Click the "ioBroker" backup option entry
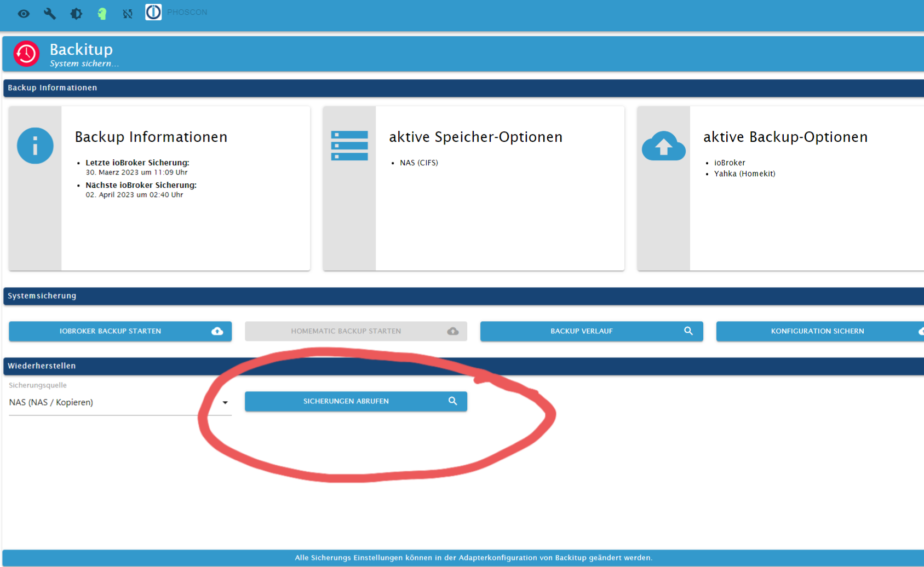This screenshot has width=924, height=567. point(730,163)
